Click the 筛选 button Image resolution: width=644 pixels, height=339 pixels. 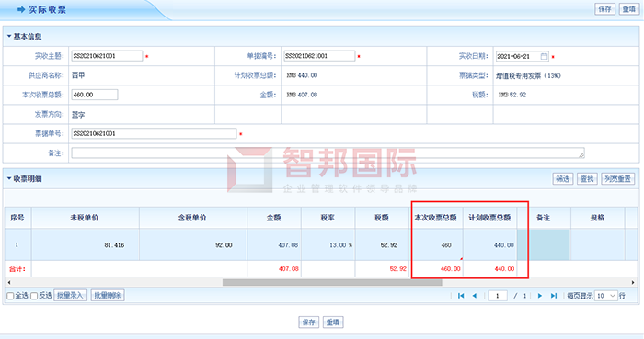563,179
